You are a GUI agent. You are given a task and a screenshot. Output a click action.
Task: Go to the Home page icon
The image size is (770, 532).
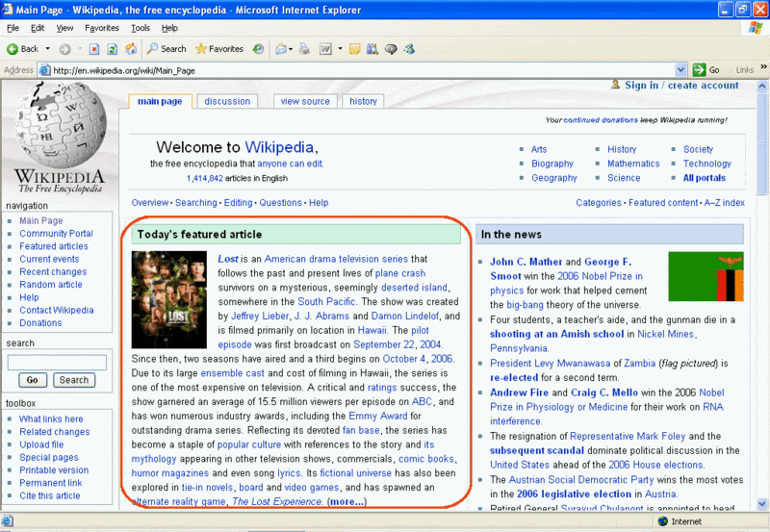(131, 49)
